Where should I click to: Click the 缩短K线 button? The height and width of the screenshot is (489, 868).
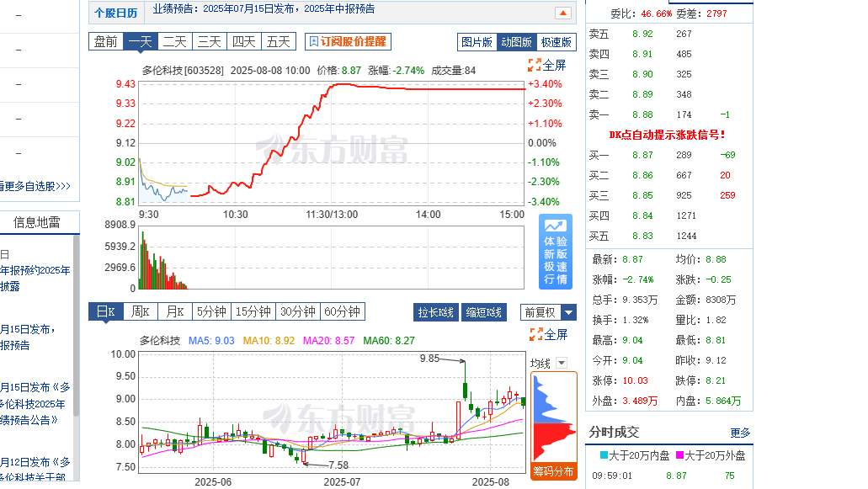(x=484, y=312)
